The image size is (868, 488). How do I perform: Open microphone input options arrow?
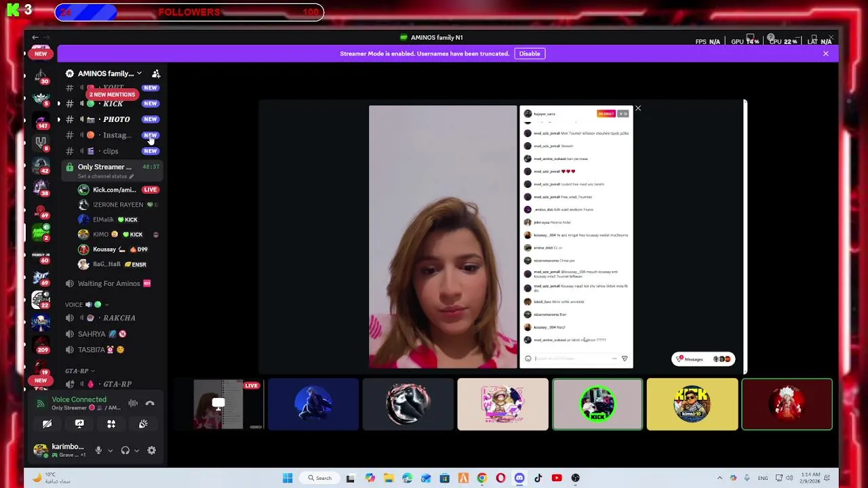click(110, 450)
